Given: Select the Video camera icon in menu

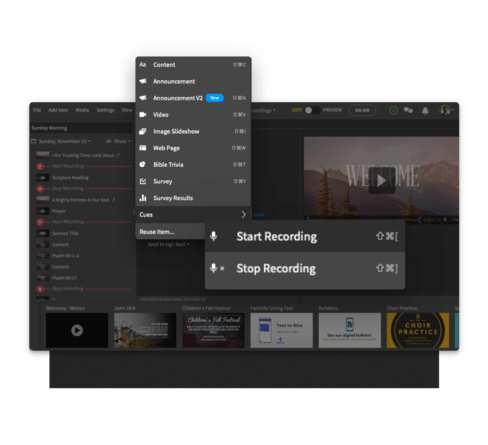Looking at the screenshot, I should pos(143,115).
